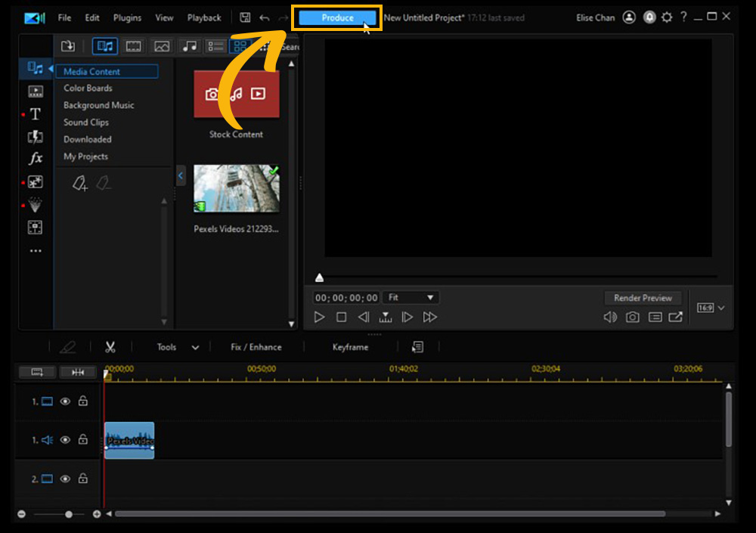
Task: Click the Import Media icon
Action: tap(67, 46)
